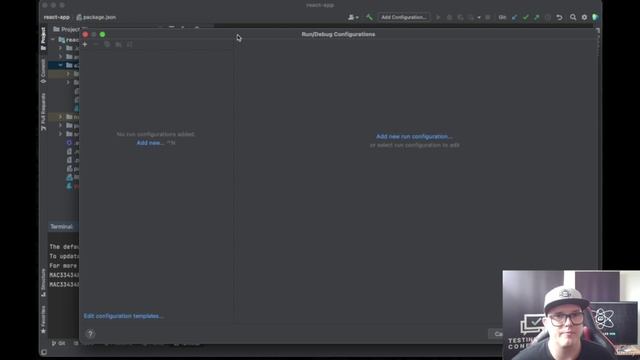Open the Add Configuration... selector

[x=404, y=17]
